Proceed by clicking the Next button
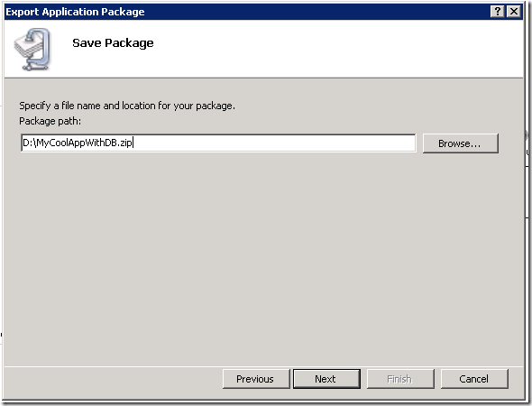This screenshot has width=532, height=406. (x=326, y=379)
